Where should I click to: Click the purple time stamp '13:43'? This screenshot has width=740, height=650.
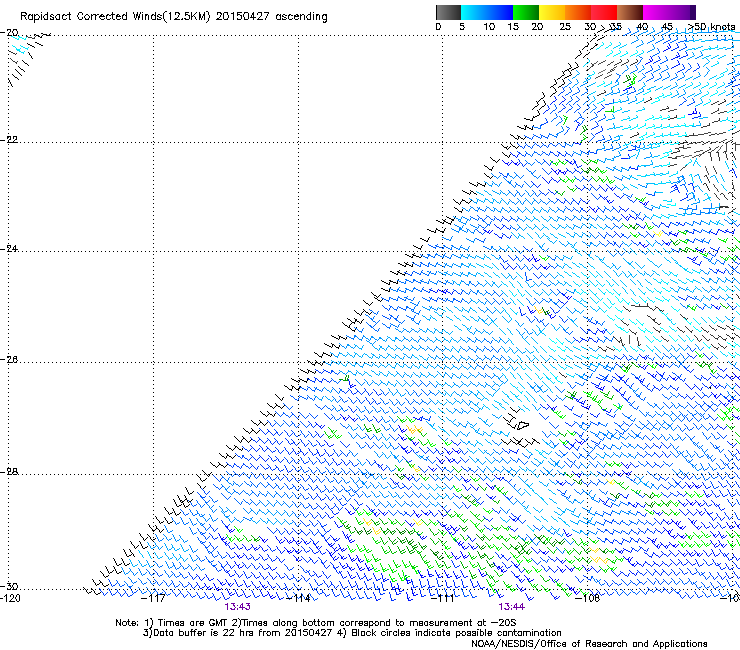[237, 607]
